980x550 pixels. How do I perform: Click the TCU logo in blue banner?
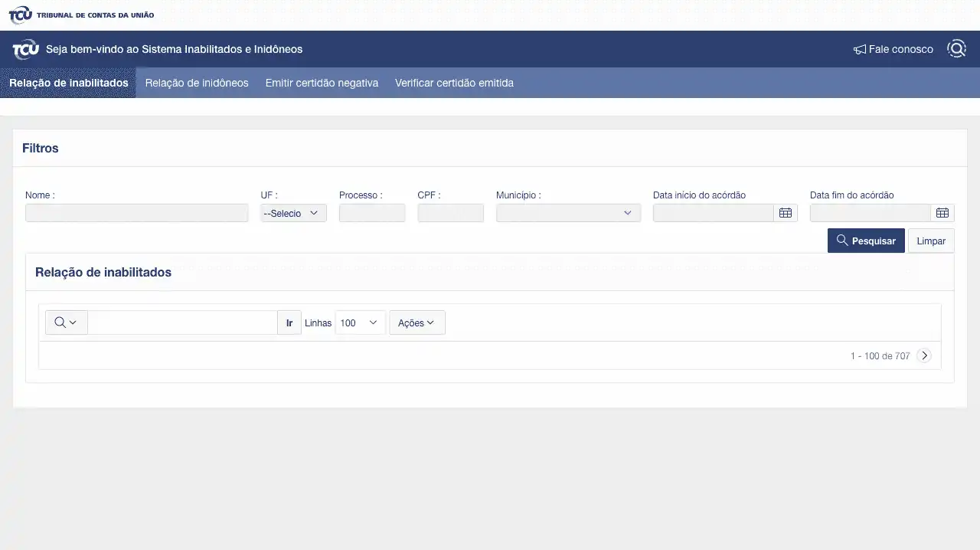point(25,49)
